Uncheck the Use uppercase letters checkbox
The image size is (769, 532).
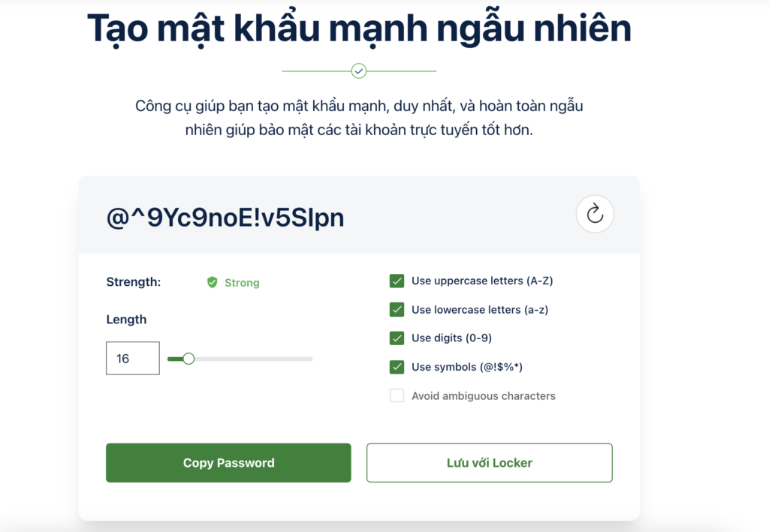coord(397,281)
